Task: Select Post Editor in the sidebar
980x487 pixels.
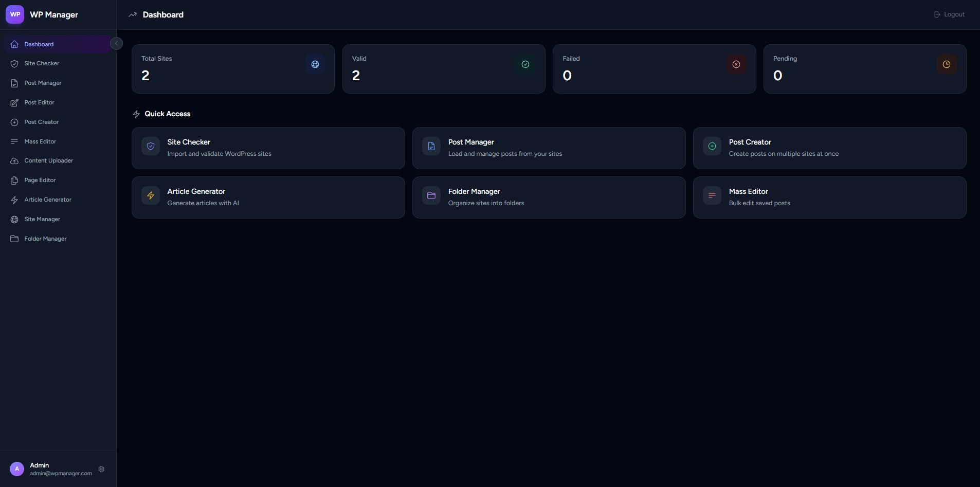Action: [58, 103]
